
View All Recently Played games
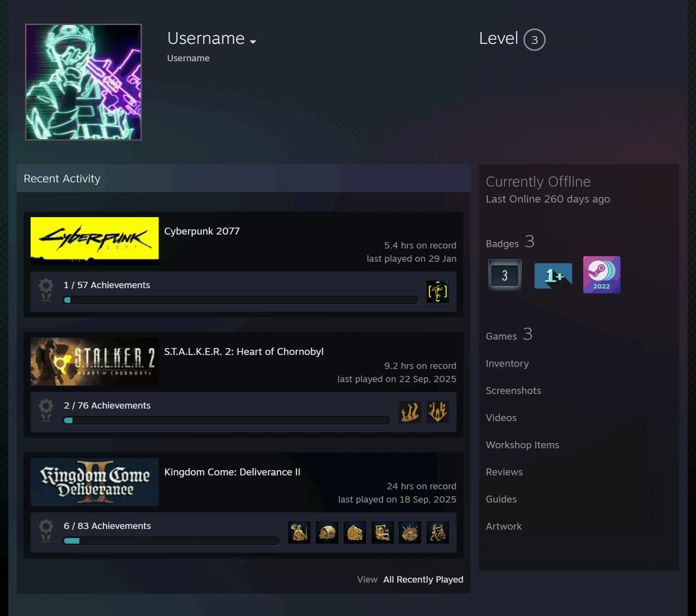[423, 579]
